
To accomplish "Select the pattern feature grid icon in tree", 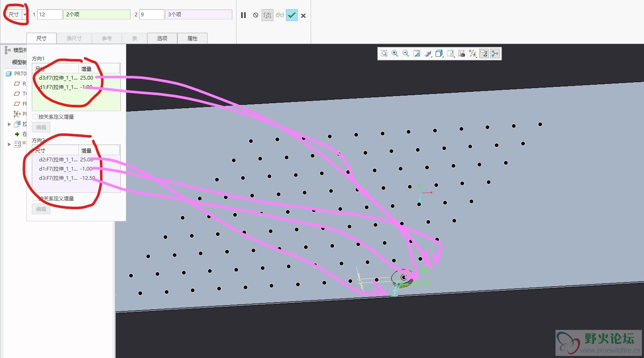I will pyautogui.click(x=17, y=144).
